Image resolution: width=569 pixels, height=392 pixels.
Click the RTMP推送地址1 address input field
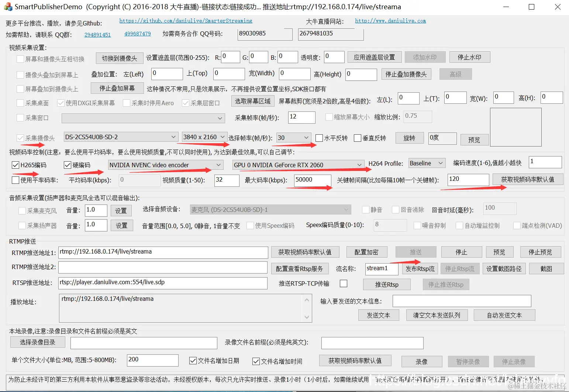[162, 252]
